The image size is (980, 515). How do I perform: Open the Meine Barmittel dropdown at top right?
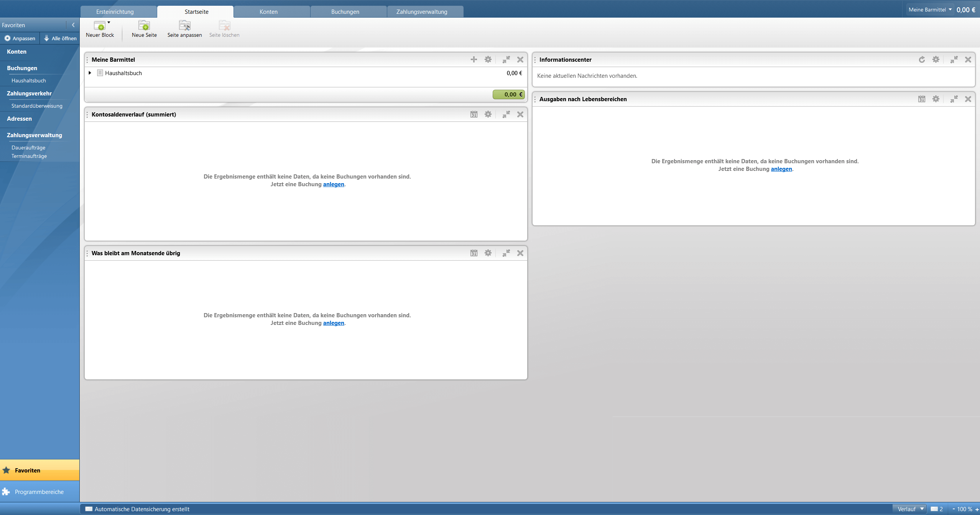point(930,10)
